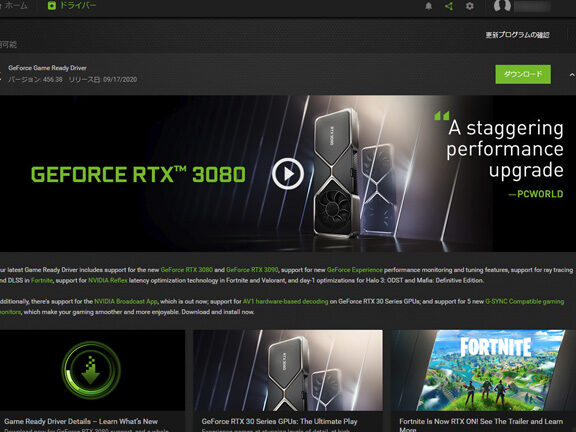This screenshot has height=432, width=576.
Task: Open the user account avatar
Action: pyautogui.click(x=502, y=6)
